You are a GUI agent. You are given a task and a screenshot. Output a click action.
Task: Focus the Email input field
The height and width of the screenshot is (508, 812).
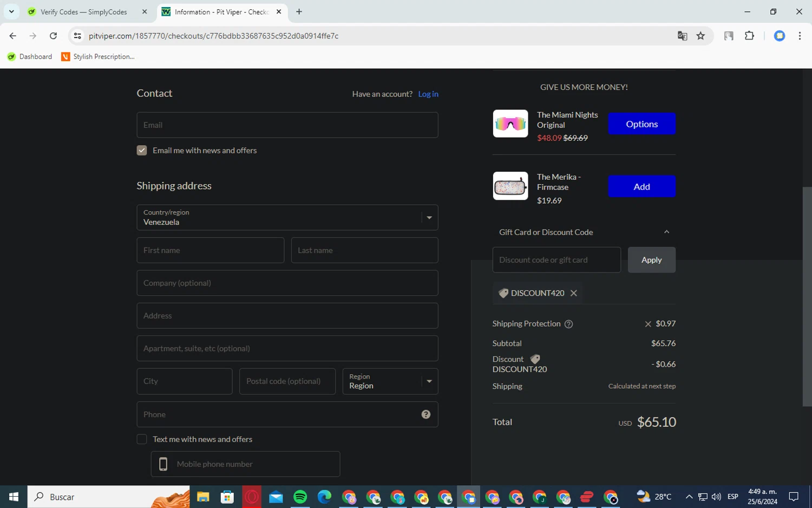click(x=287, y=125)
